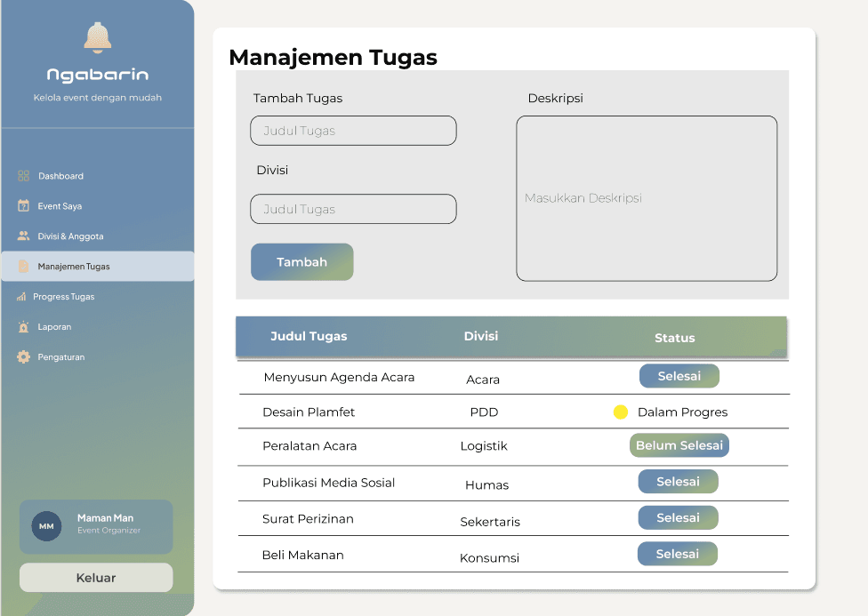Select the Peralatan Acara task
868x616 pixels.
point(309,446)
